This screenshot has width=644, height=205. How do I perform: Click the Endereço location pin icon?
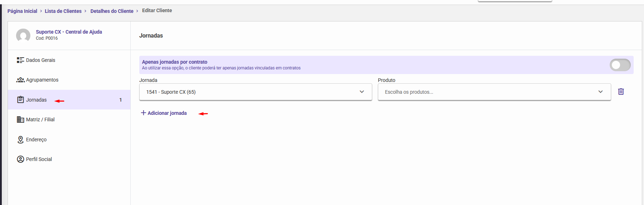click(20, 140)
